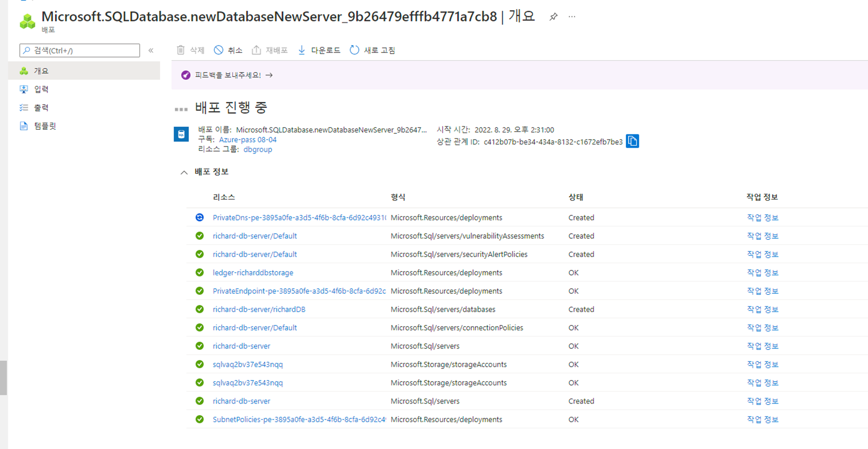Click the 리소스 column header
The height and width of the screenshot is (449, 868).
[224, 197]
